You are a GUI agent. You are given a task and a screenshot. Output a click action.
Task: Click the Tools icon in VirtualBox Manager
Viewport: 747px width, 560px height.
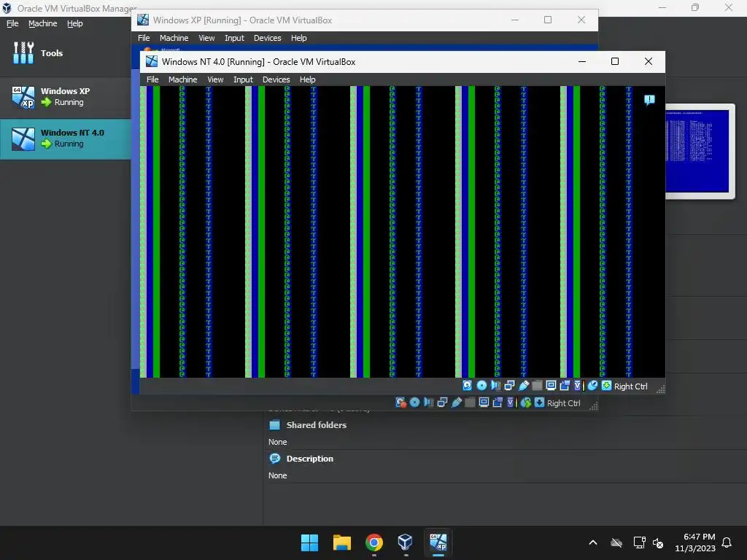23,52
